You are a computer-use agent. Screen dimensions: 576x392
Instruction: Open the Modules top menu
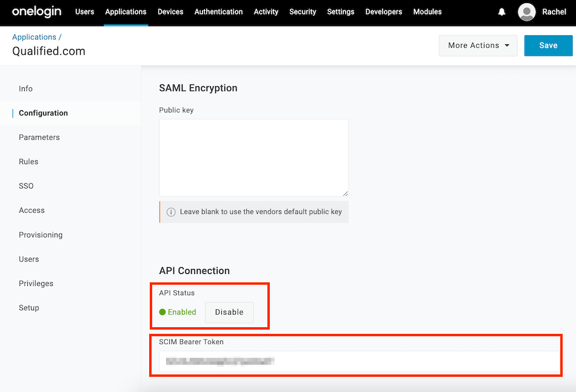(x=427, y=12)
